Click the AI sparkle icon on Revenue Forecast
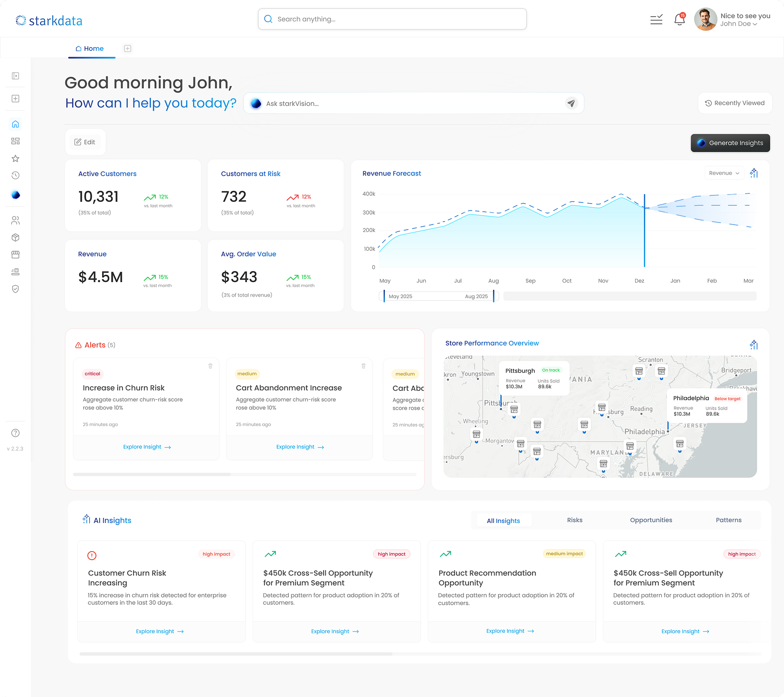 click(754, 173)
